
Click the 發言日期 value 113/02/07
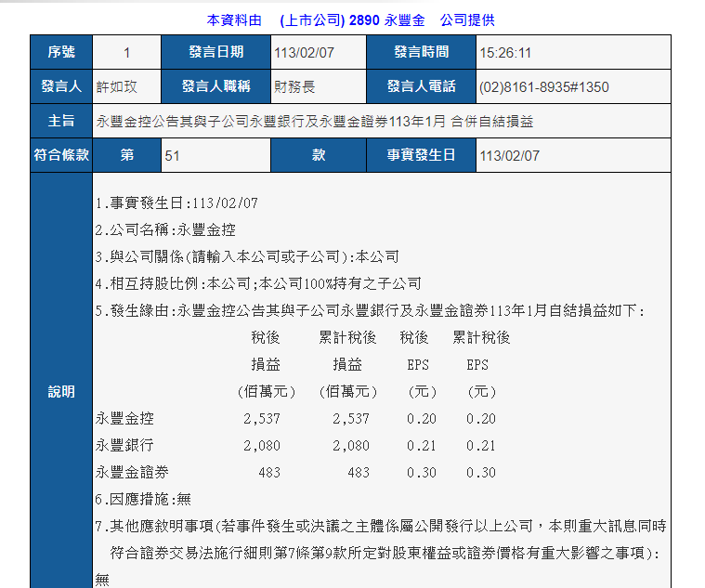click(x=305, y=53)
